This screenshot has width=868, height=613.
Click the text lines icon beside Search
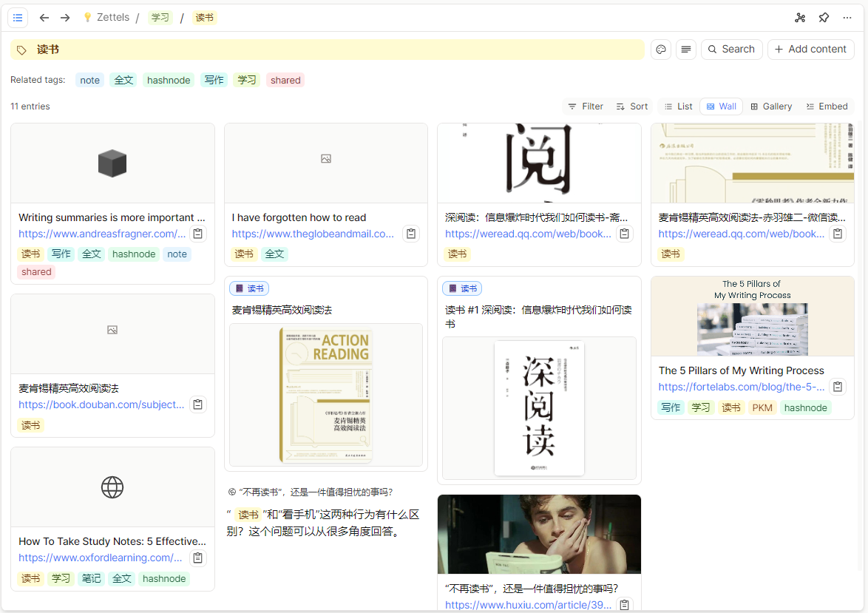coord(686,50)
